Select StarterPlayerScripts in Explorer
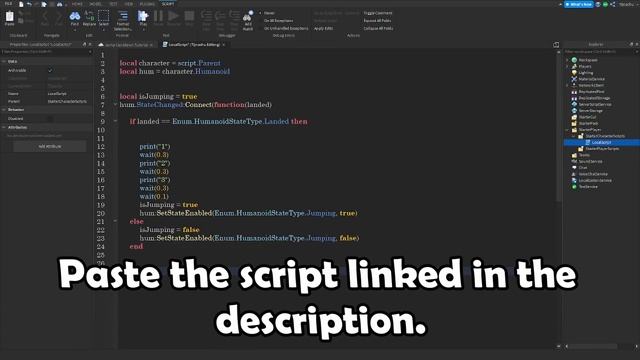 point(602,149)
